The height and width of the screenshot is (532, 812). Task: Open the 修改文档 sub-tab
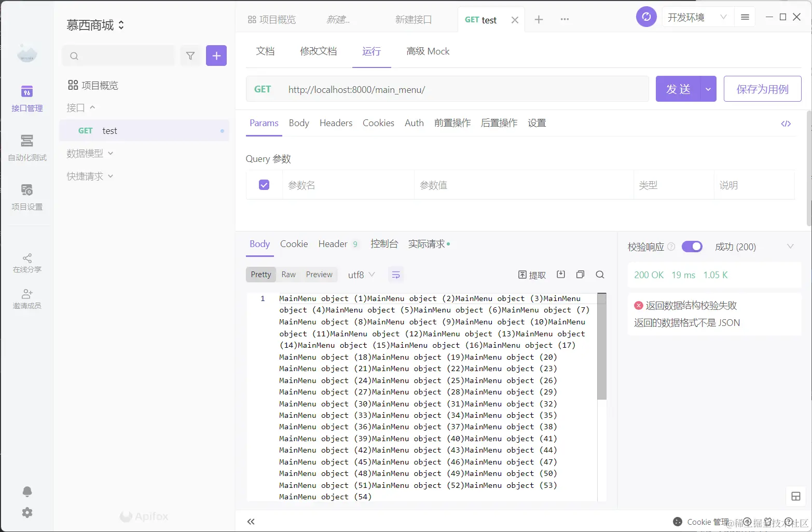click(319, 51)
